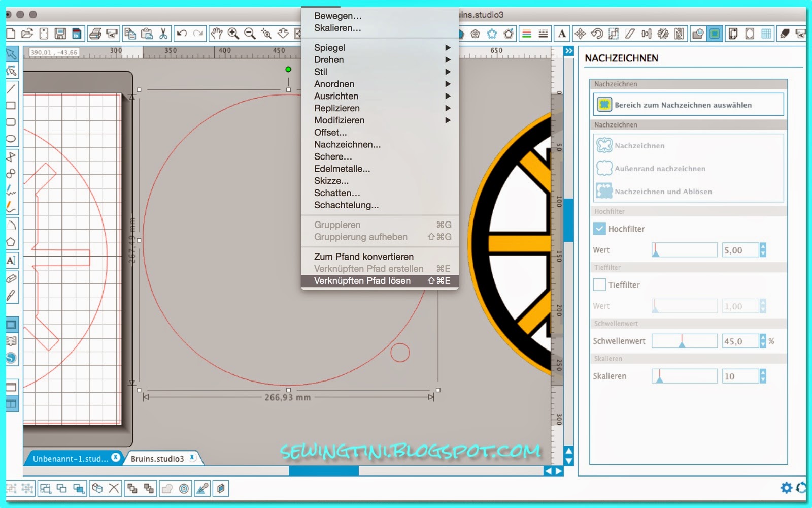812x508 pixels.
Task: Expand the Replizieren submenu
Action: 380,108
